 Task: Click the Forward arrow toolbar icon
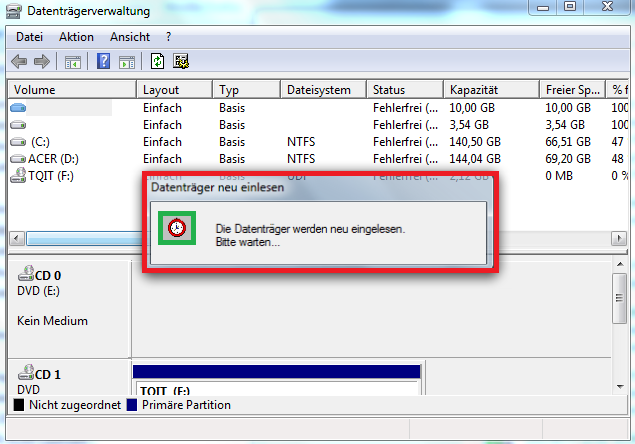42,62
